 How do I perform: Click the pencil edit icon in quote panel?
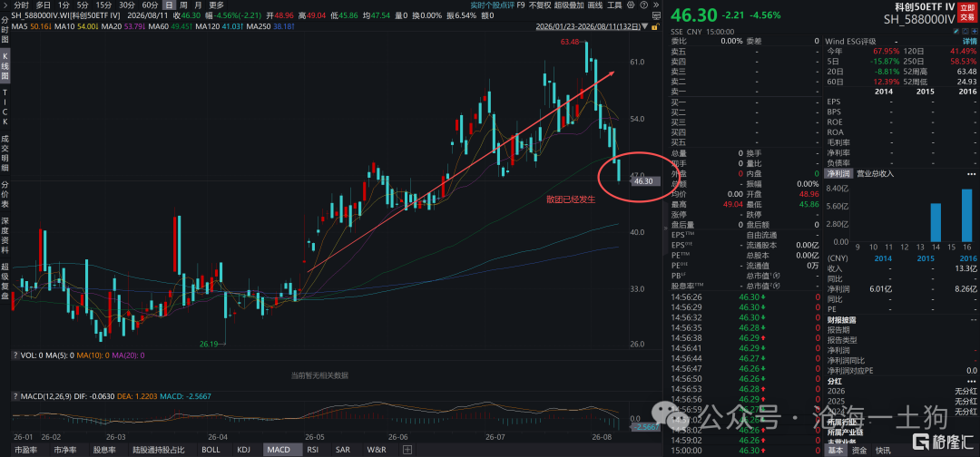click(956, 31)
